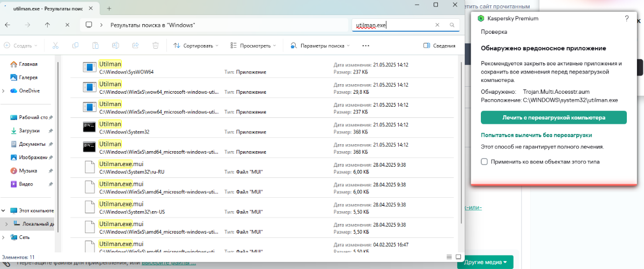Open a new Explorer tab
Screen dimensions: 644x269
tap(109, 9)
